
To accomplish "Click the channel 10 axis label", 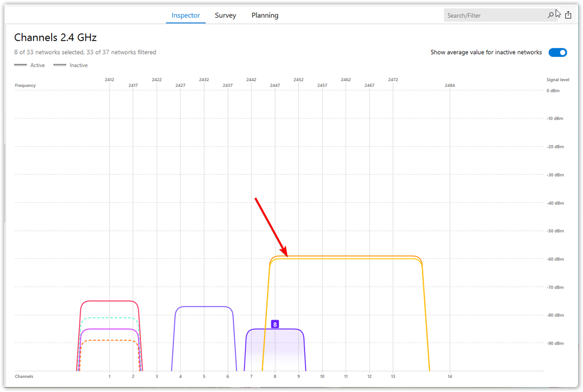I will [322, 376].
